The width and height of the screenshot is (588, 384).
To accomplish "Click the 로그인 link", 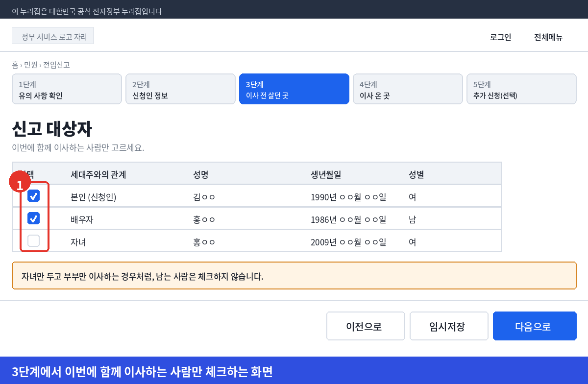I will tap(500, 37).
